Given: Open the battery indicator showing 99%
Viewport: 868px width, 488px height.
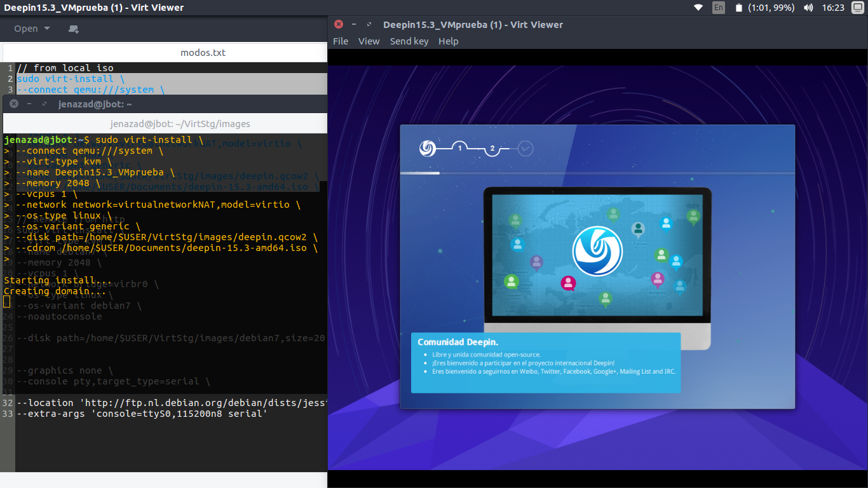Looking at the screenshot, I should [x=765, y=8].
